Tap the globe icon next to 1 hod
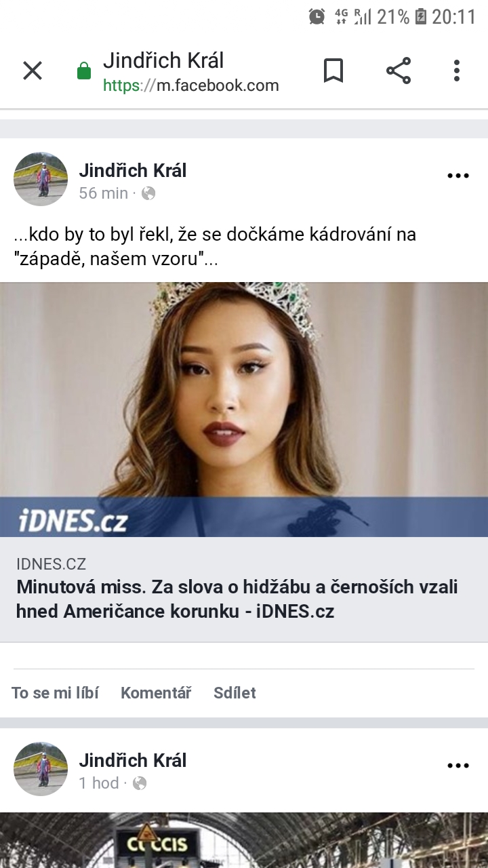This screenshot has height=868, width=488. coord(140,783)
